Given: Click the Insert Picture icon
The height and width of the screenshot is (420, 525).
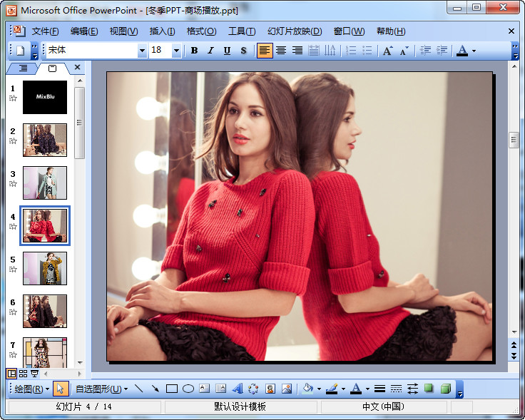Looking at the screenshot, I should (287, 389).
